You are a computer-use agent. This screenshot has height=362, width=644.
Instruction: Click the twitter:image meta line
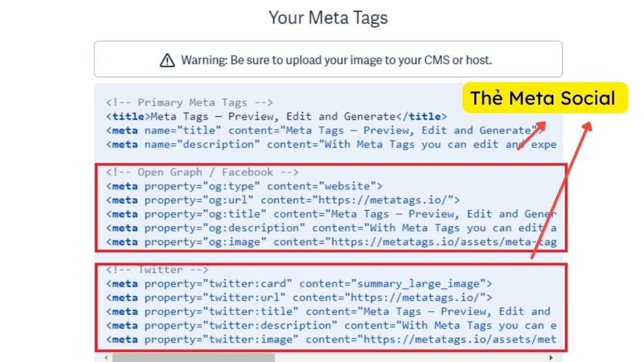click(331, 339)
